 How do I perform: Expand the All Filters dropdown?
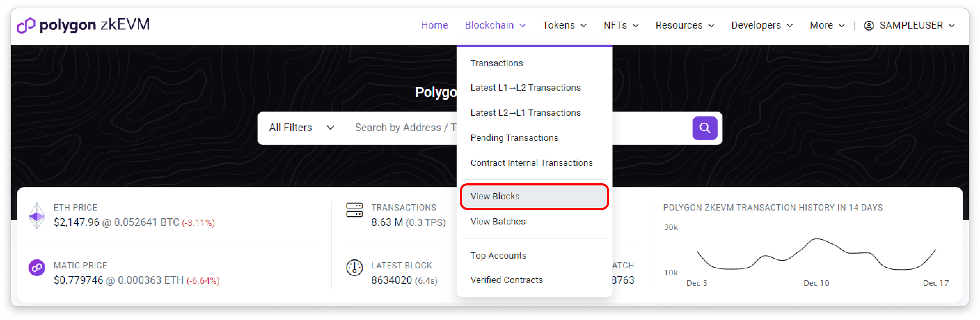pyautogui.click(x=301, y=128)
